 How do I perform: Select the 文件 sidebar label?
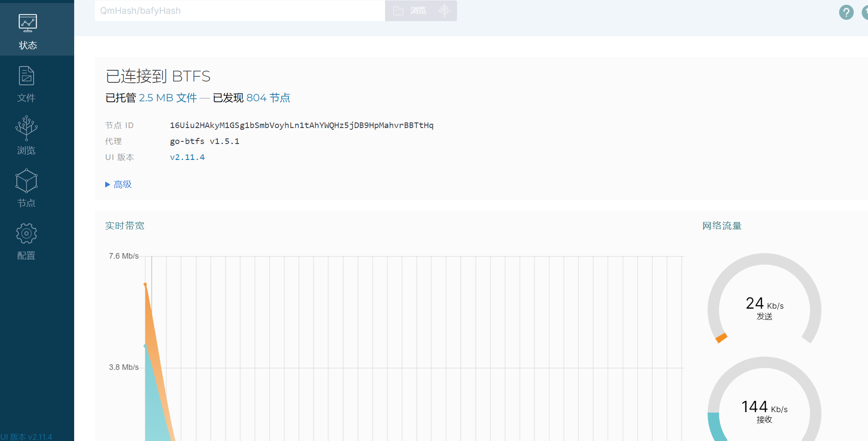(26, 98)
